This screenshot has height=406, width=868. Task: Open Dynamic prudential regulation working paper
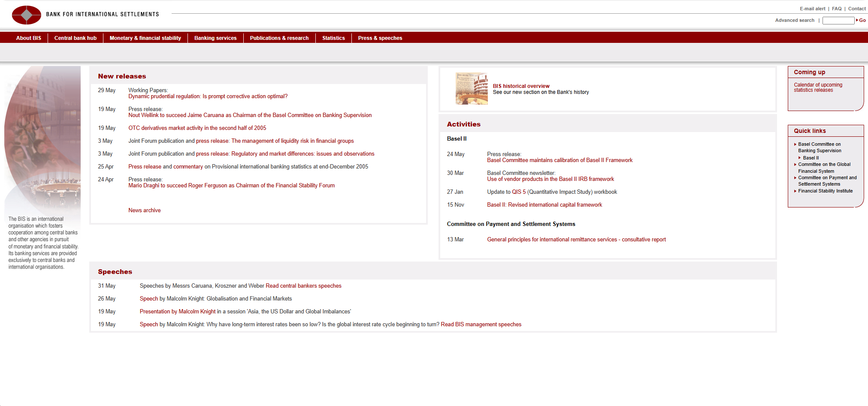pyautogui.click(x=208, y=96)
